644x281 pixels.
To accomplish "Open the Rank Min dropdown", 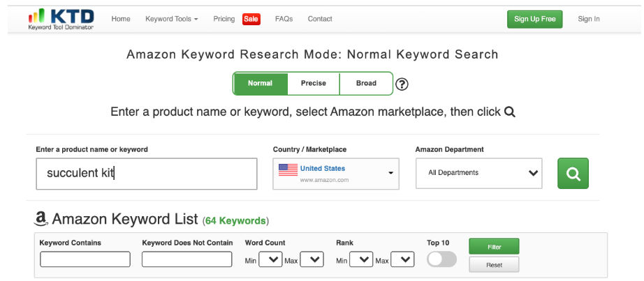I will [361, 259].
